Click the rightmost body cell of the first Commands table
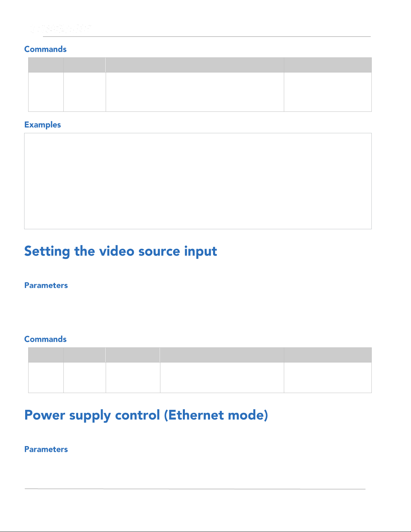411x532 pixels. (327, 92)
